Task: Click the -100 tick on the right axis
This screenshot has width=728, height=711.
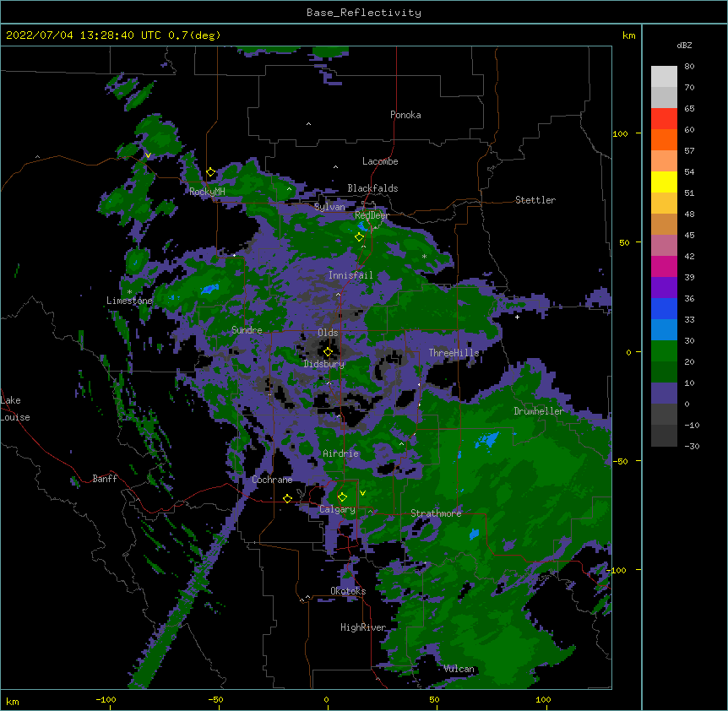Action: 617,570
